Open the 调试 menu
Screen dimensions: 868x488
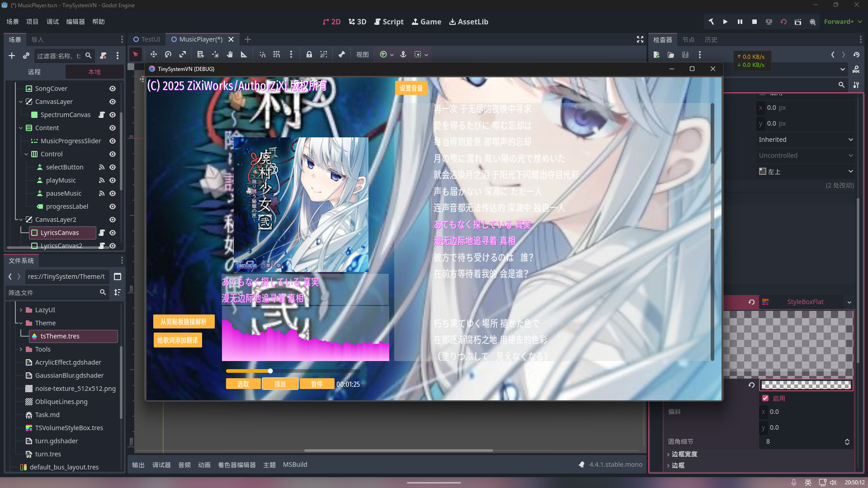(x=52, y=22)
